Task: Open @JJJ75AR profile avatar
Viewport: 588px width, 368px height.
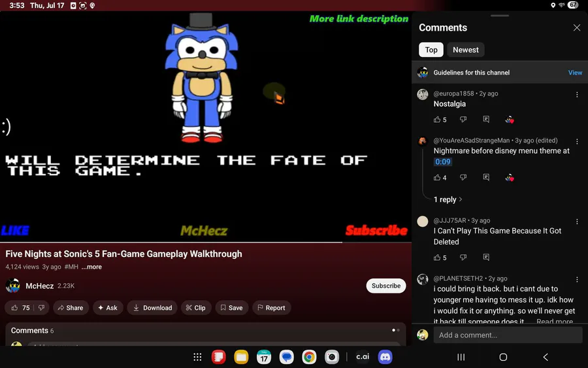Action: [x=423, y=222]
